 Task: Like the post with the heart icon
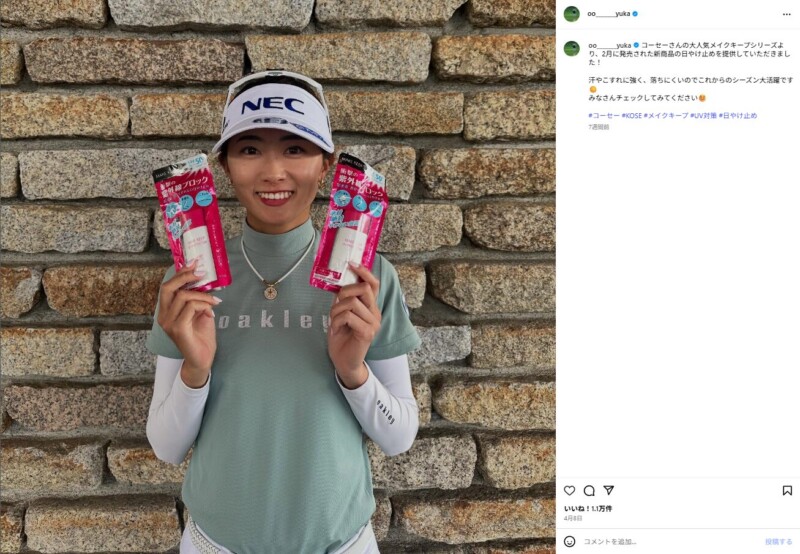(x=569, y=490)
